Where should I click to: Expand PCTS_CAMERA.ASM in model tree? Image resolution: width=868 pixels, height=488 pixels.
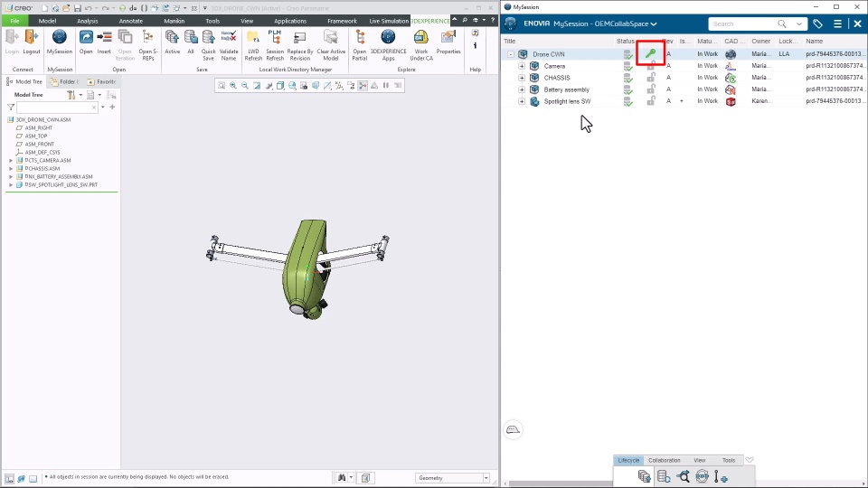coord(11,161)
